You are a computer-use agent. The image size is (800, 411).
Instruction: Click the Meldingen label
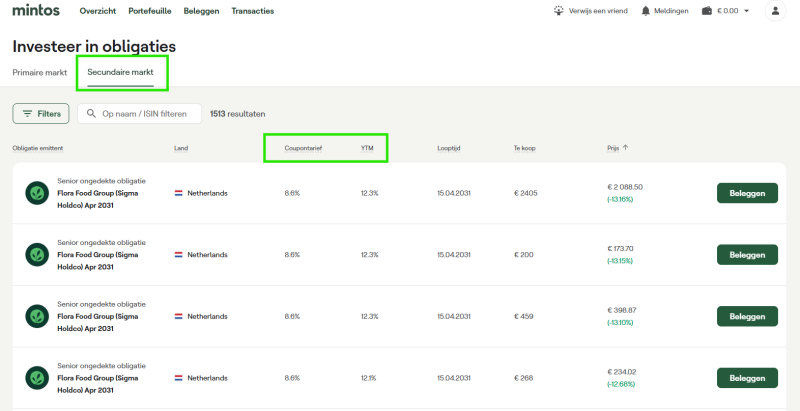tap(671, 11)
